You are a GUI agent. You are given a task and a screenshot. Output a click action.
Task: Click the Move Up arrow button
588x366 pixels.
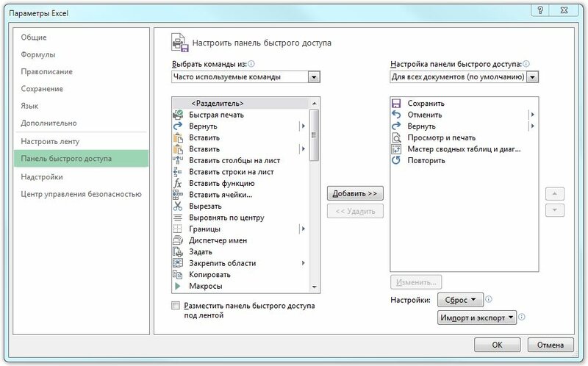pyautogui.click(x=555, y=194)
